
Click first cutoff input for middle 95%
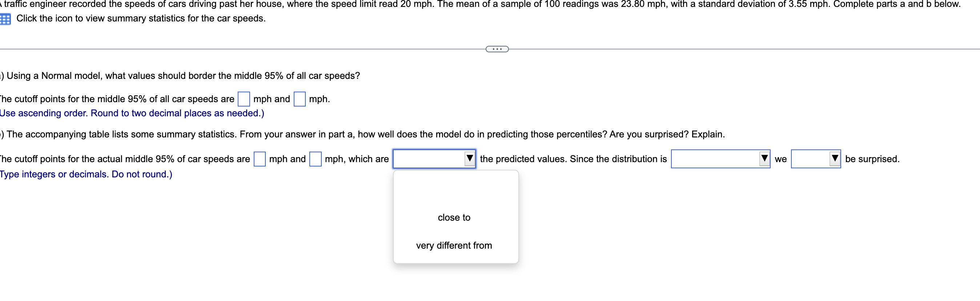pyautogui.click(x=244, y=99)
